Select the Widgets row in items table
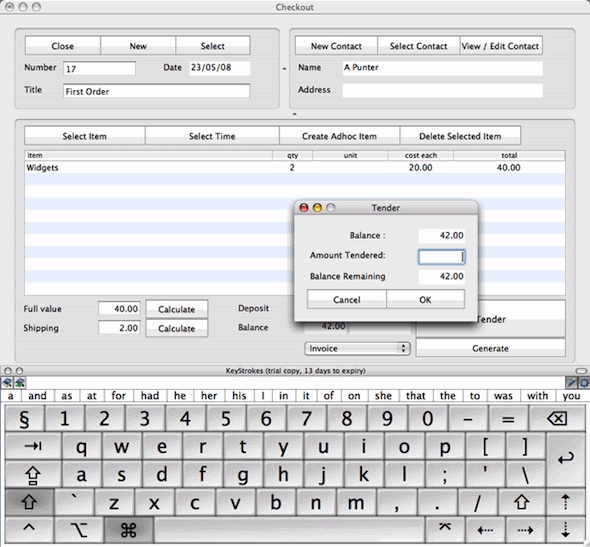The image size is (590, 547). click(295, 167)
